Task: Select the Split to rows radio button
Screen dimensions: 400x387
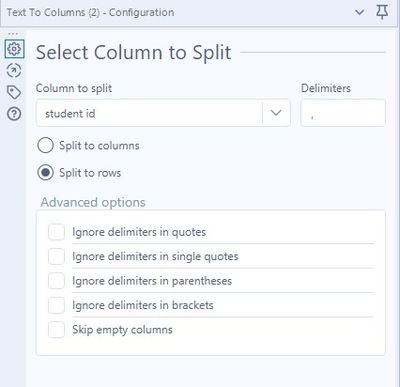Action: [45, 173]
